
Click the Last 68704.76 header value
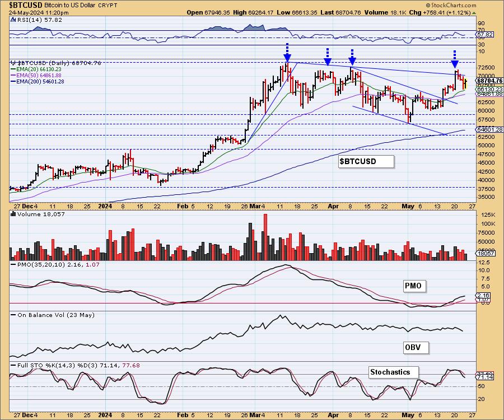(x=340, y=13)
